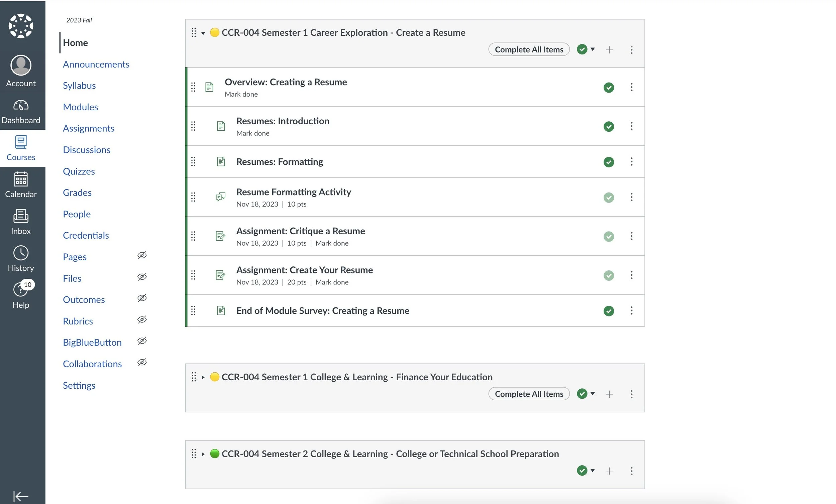
Task: Expand the Finance Your Education module
Action: (x=203, y=377)
